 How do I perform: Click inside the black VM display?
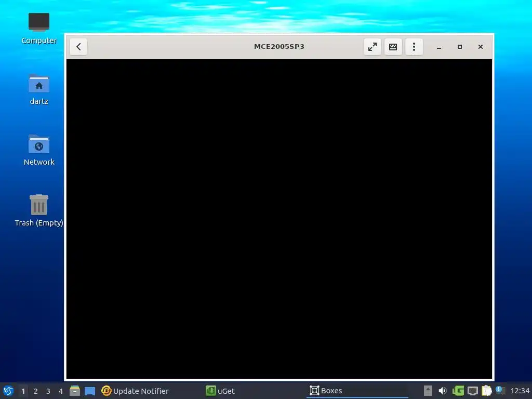pos(279,219)
